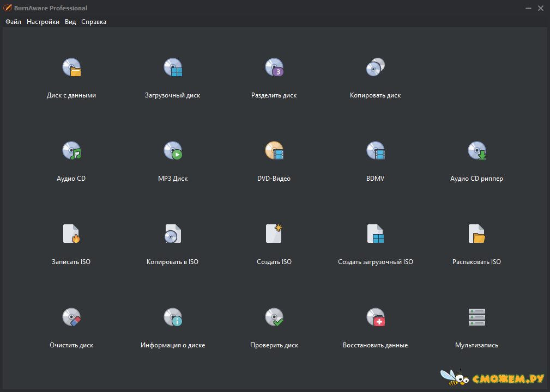Click the 'DVD-Видео' text label
550x392 pixels.
coord(274,179)
